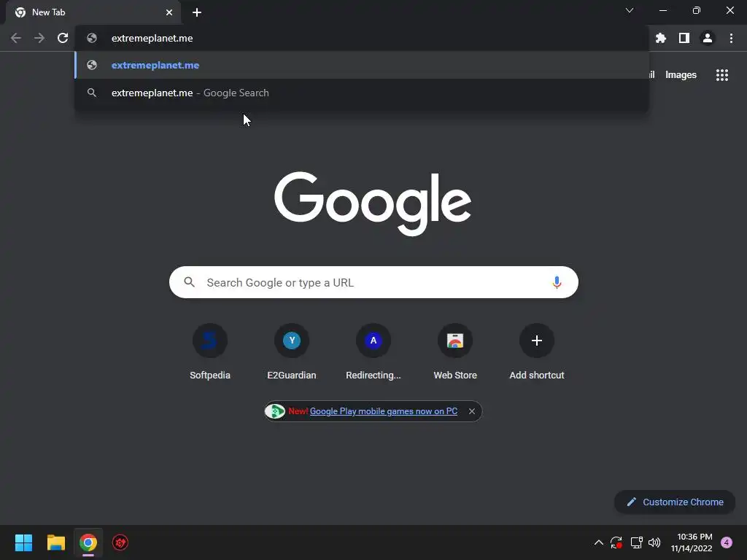Viewport: 747px width, 560px height.
Task: Open a new browser tab
Action: 197,12
